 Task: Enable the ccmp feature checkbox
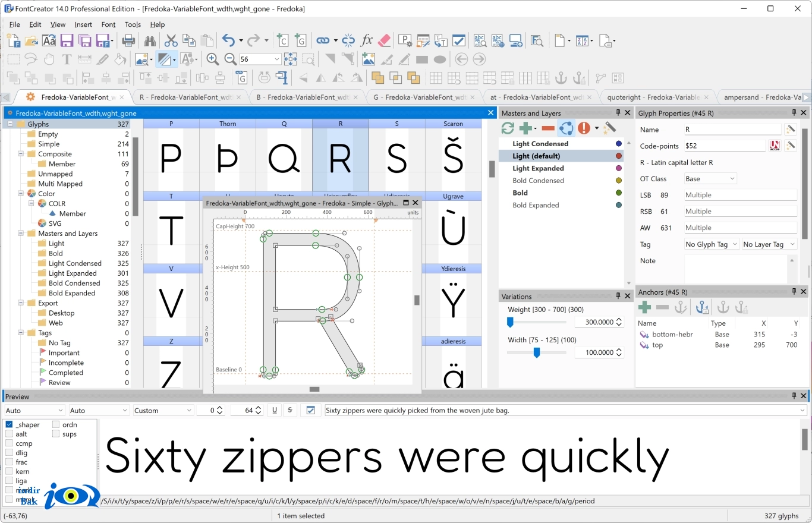(9, 443)
